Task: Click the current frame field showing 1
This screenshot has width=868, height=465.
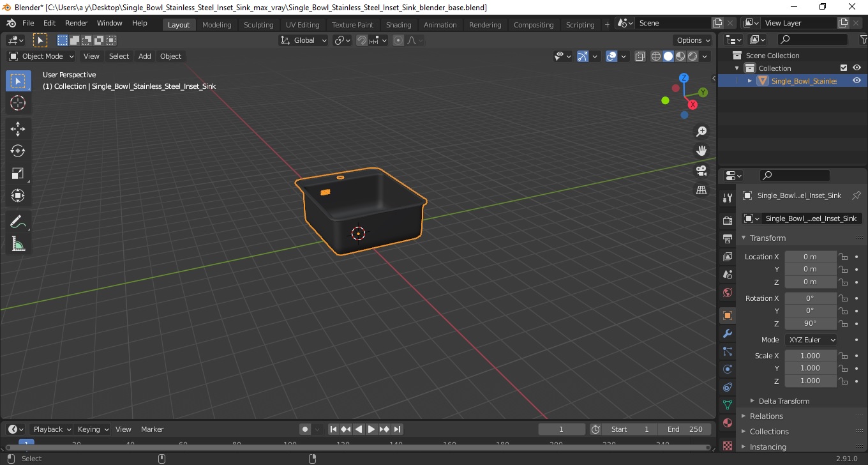Action: pos(562,429)
